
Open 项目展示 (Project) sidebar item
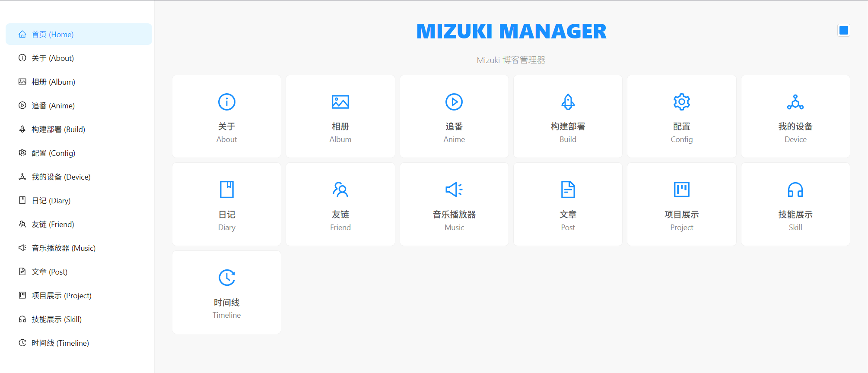click(79, 295)
